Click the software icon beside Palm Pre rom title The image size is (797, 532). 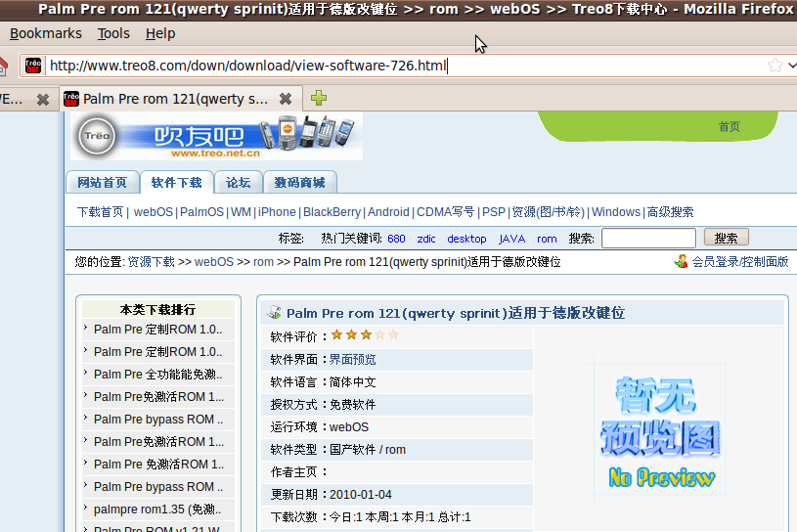(275, 312)
